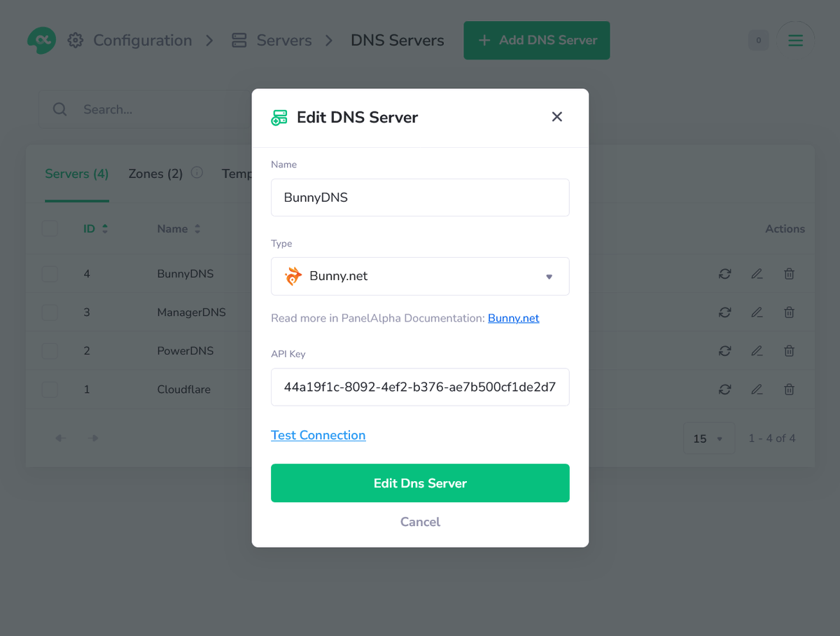
Task: Click the edit pencil for BunnyDNS row
Action: click(757, 274)
